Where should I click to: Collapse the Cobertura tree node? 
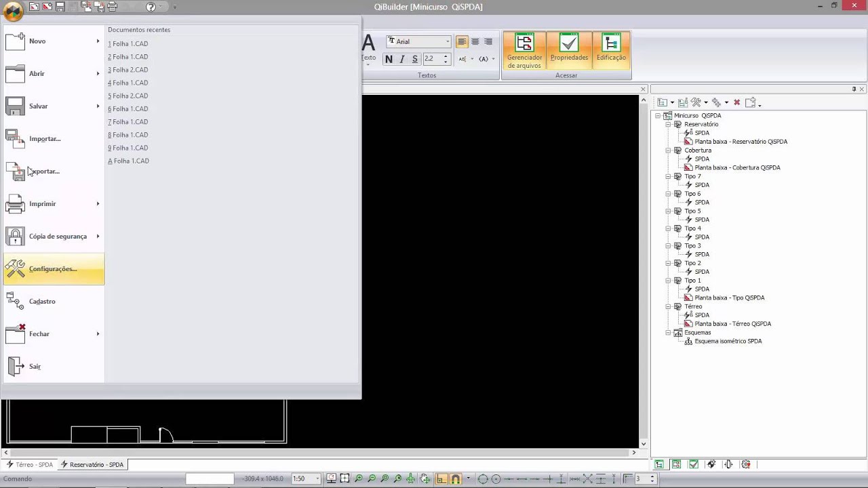click(x=668, y=150)
